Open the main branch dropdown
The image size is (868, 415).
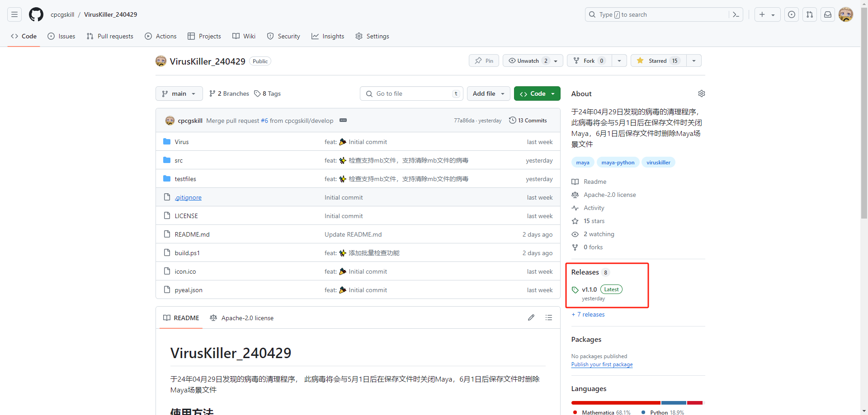click(x=179, y=93)
